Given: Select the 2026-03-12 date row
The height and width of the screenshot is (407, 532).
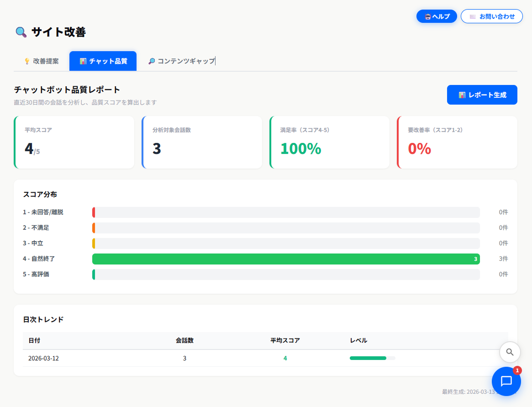Looking at the screenshot, I should click(43, 358).
